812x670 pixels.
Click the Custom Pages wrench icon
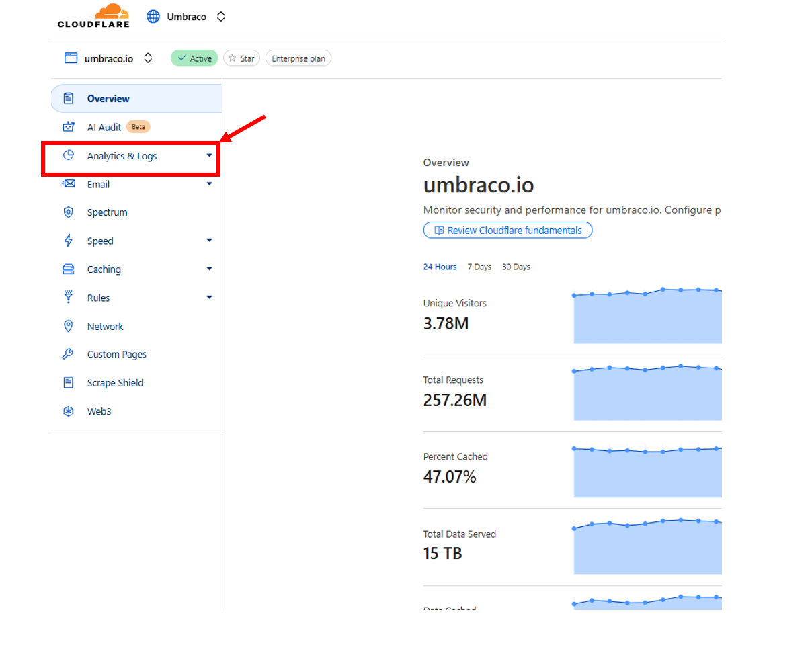[69, 354]
